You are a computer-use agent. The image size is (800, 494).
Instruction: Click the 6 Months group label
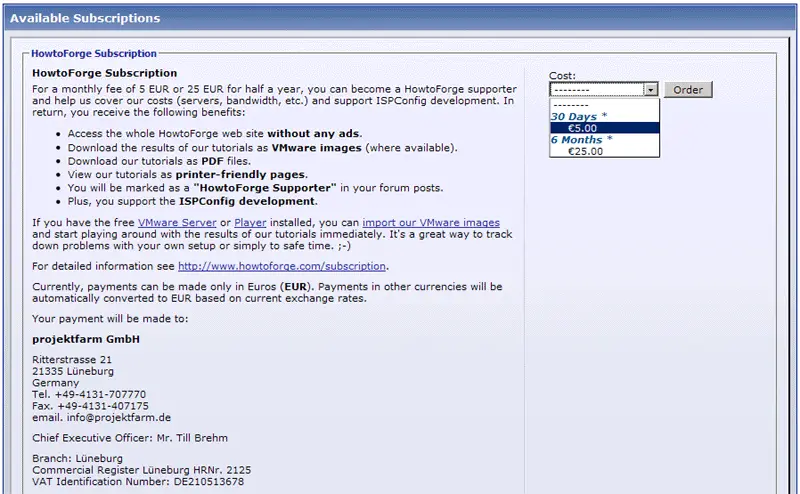(x=582, y=140)
